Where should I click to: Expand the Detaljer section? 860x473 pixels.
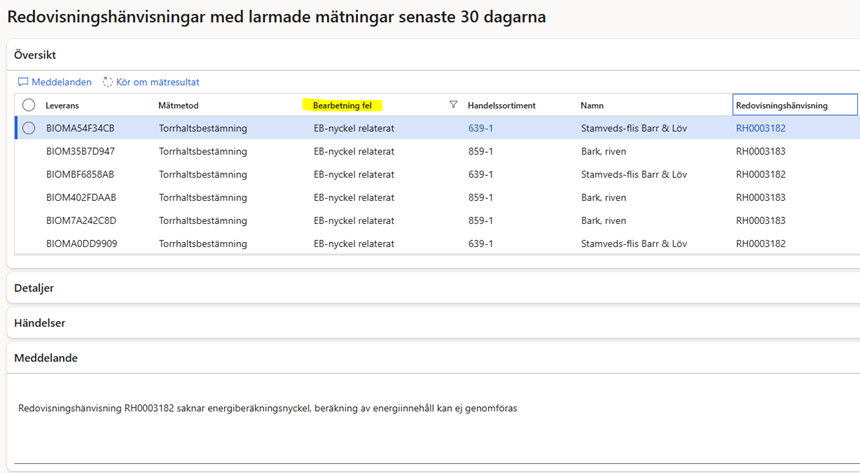34,288
